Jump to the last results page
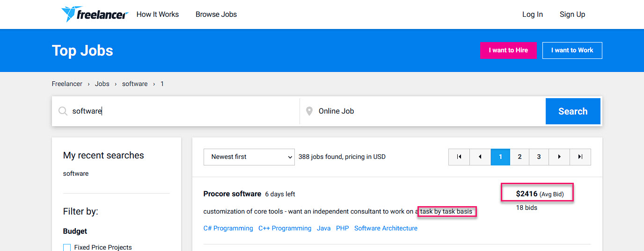The height and width of the screenshot is (251, 644). point(580,157)
